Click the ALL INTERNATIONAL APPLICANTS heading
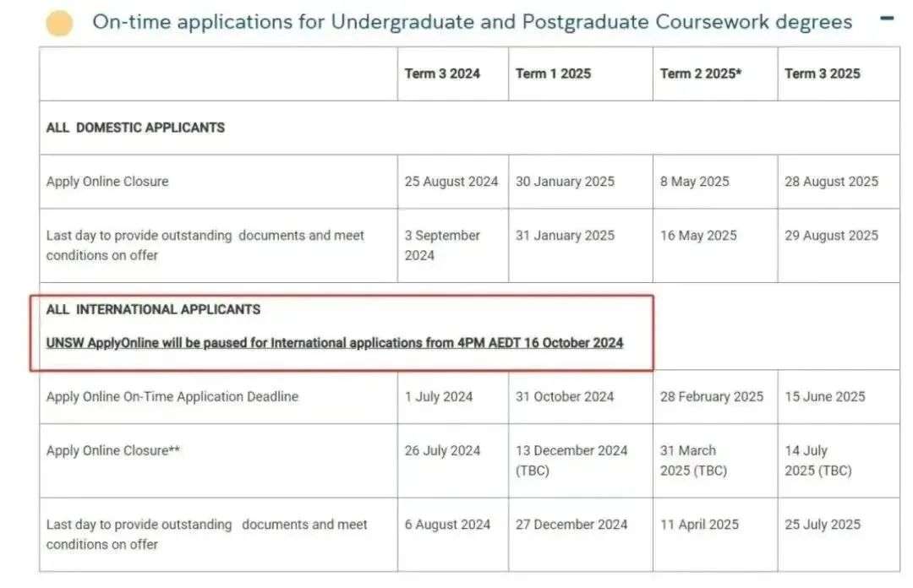 153,309
